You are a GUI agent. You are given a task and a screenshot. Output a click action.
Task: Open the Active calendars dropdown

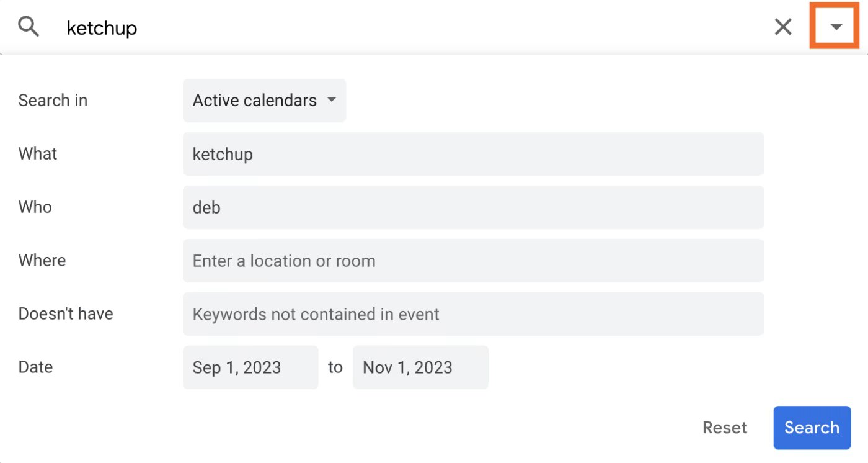coord(264,101)
